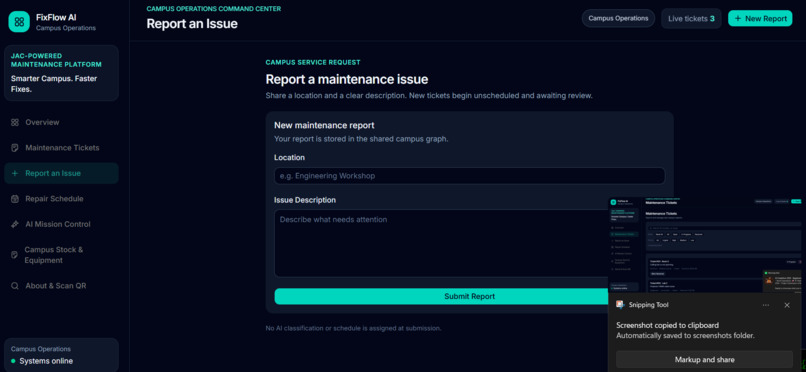Click the Campus Stock & Equipment icon
This screenshot has width=806, height=372.
14,255
